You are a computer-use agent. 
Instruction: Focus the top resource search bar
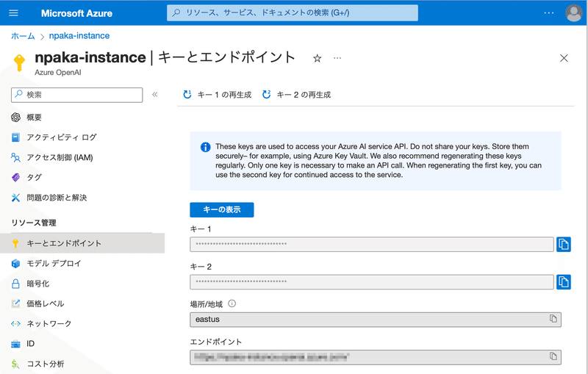[292, 12]
